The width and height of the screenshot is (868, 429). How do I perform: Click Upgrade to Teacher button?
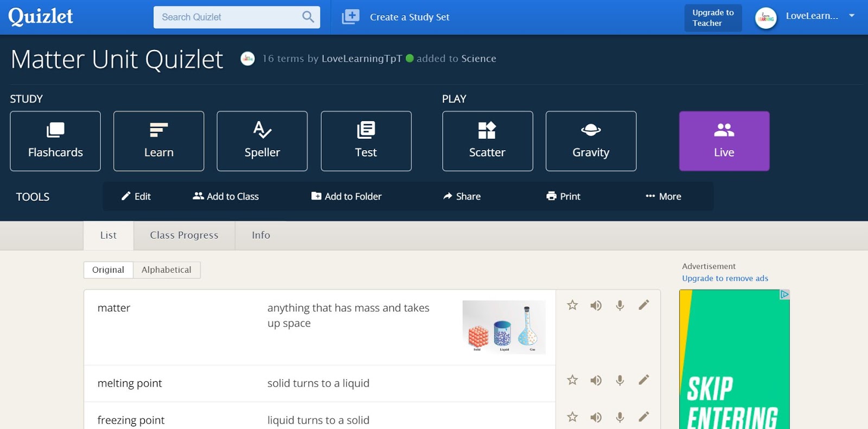pos(713,18)
